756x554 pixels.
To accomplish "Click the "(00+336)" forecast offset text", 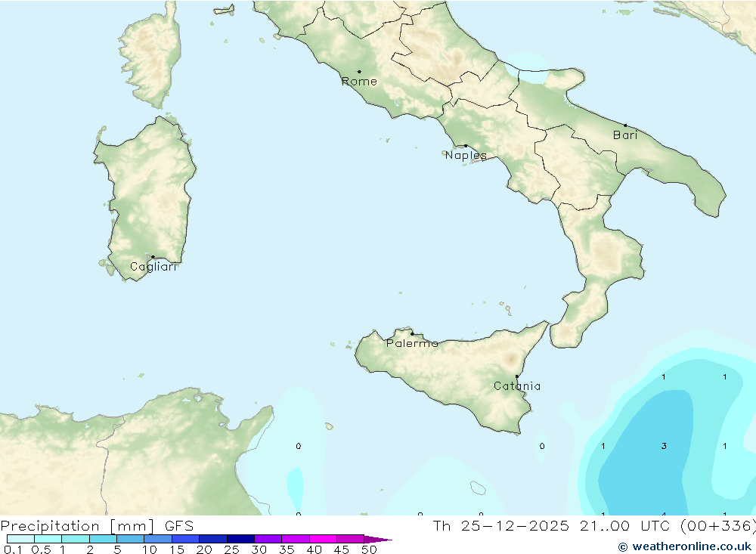I will 717,525.
